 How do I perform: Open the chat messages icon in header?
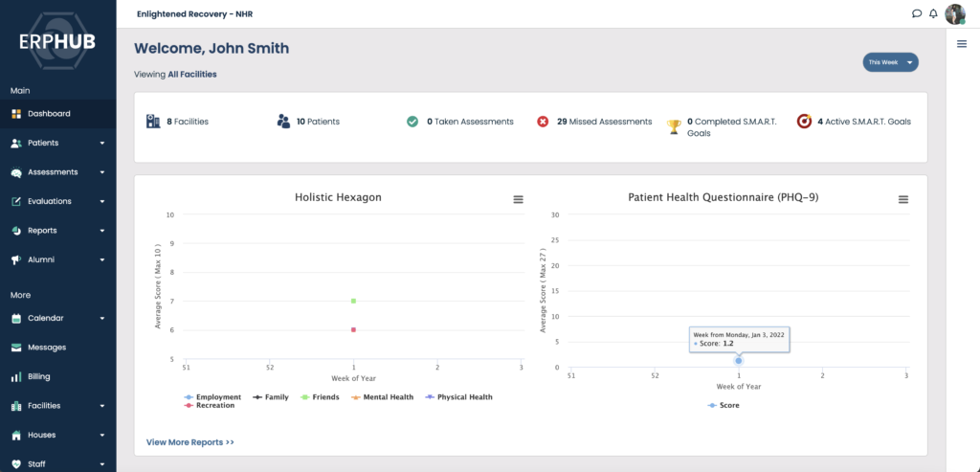917,13
